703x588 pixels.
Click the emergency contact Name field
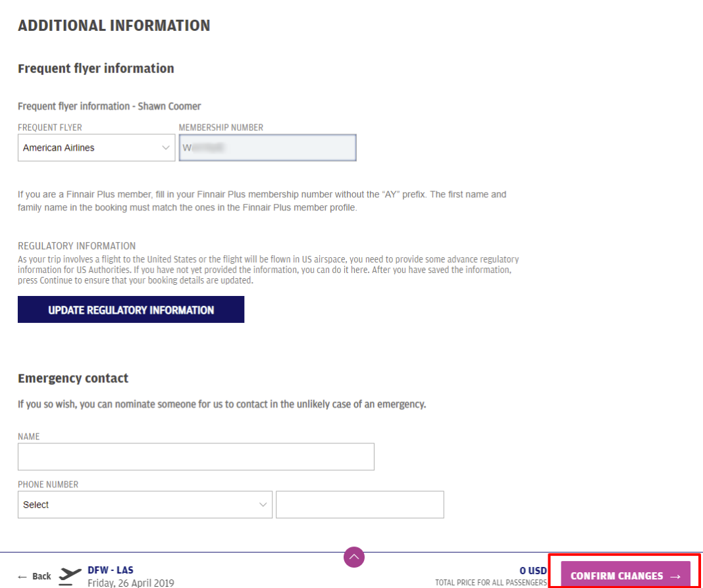(x=195, y=456)
